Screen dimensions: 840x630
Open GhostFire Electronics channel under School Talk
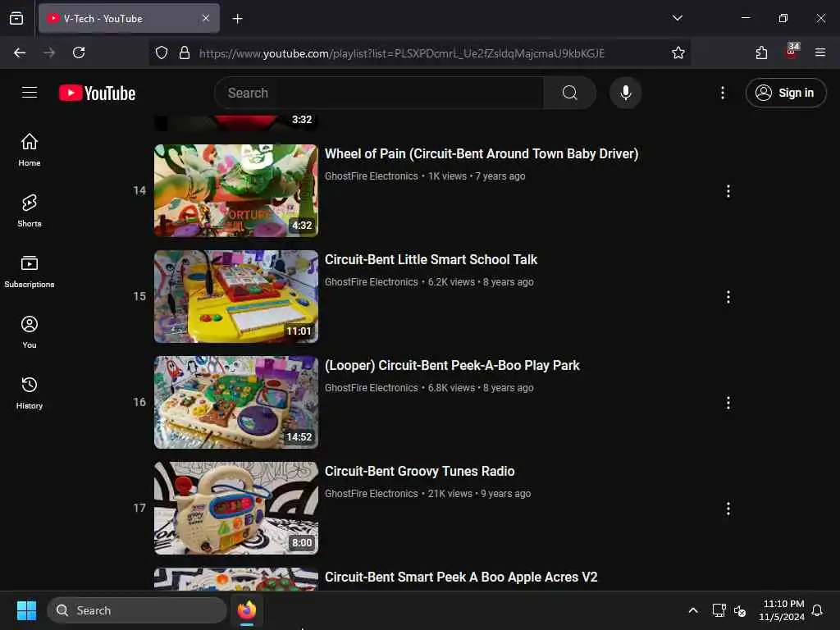click(x=372, y=282)
